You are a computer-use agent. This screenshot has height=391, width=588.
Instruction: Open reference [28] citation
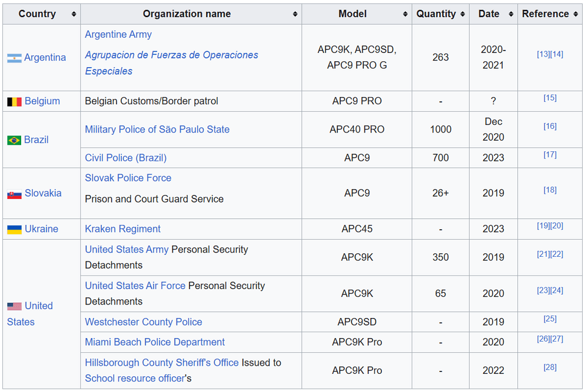[x=550, y=367]
